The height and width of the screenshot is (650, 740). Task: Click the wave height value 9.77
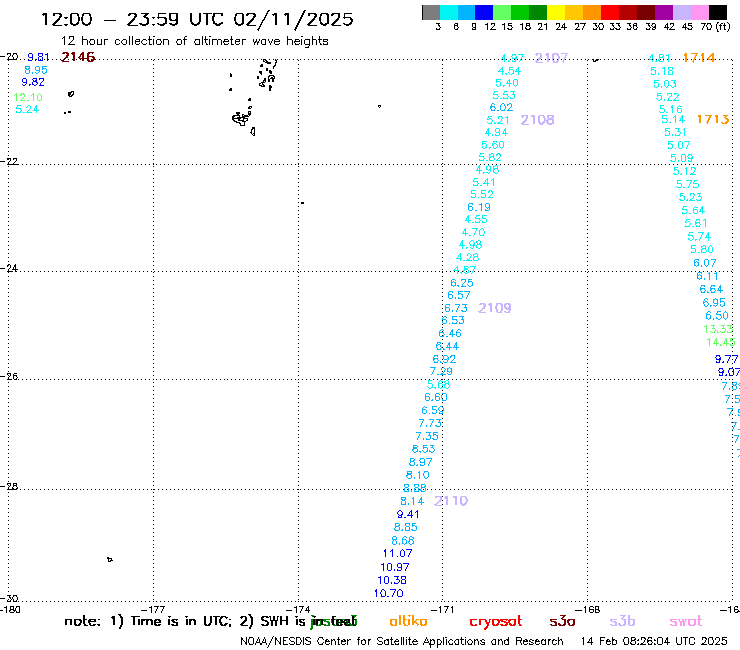726,359
